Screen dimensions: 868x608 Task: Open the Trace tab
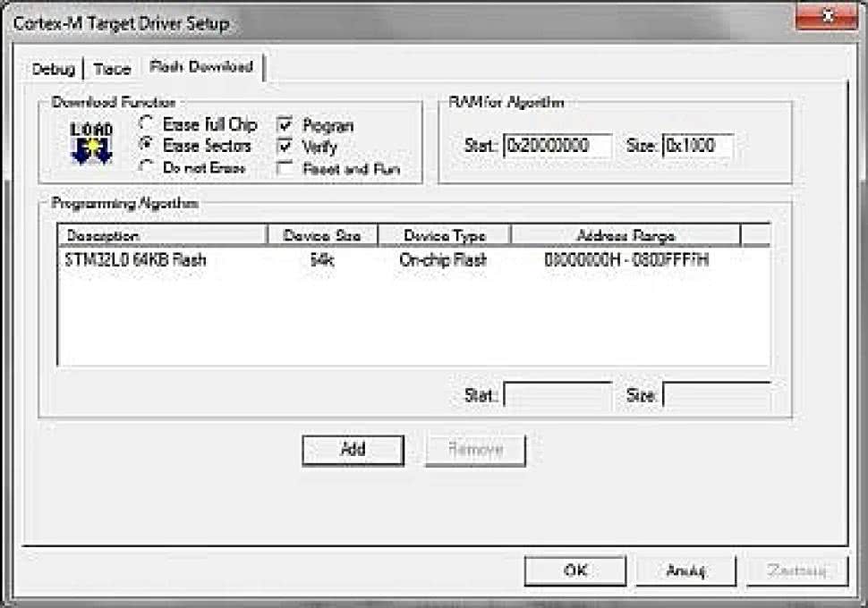[112, 69]
